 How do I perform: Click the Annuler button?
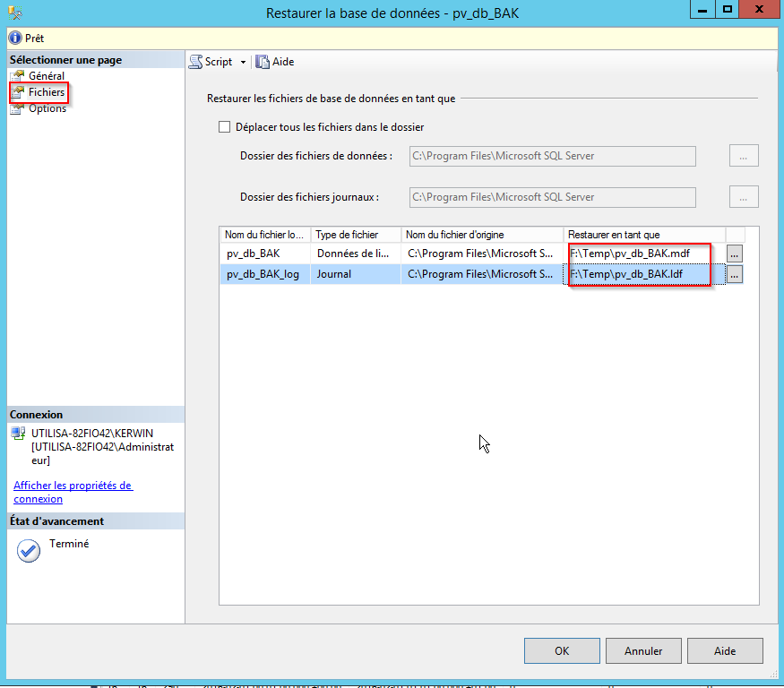(643, 651)
